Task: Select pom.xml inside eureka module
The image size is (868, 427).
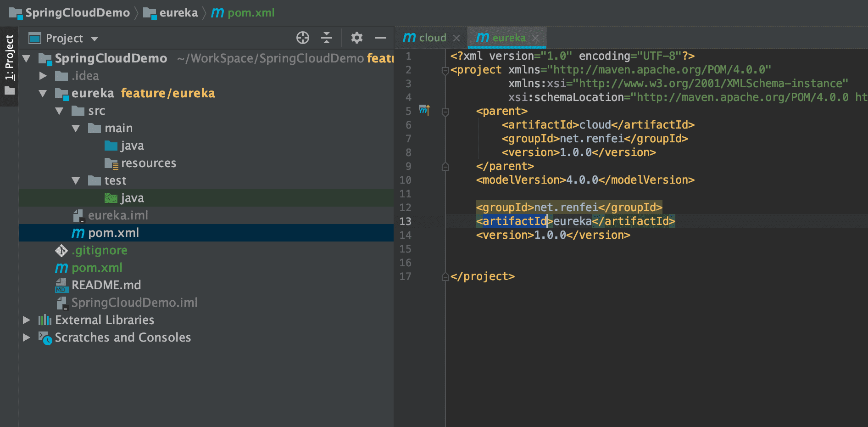Action: click(206, 233)
